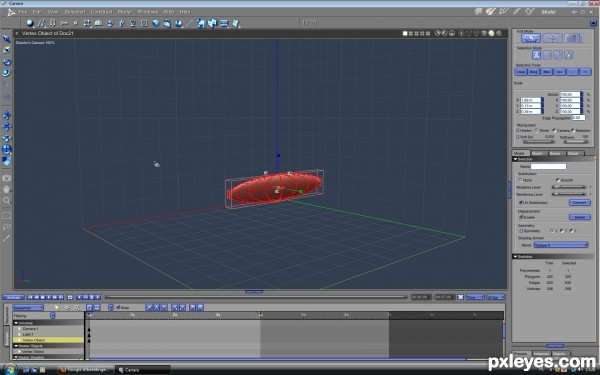Open the Filtering dropdown arrow
Image resolution: width=600 pixels, height=375 pixels.
[53, 316]
